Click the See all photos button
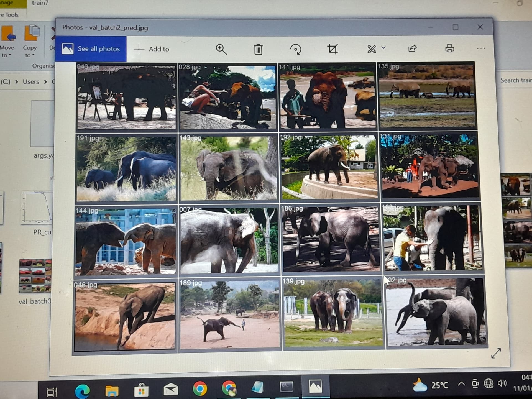 91,49
